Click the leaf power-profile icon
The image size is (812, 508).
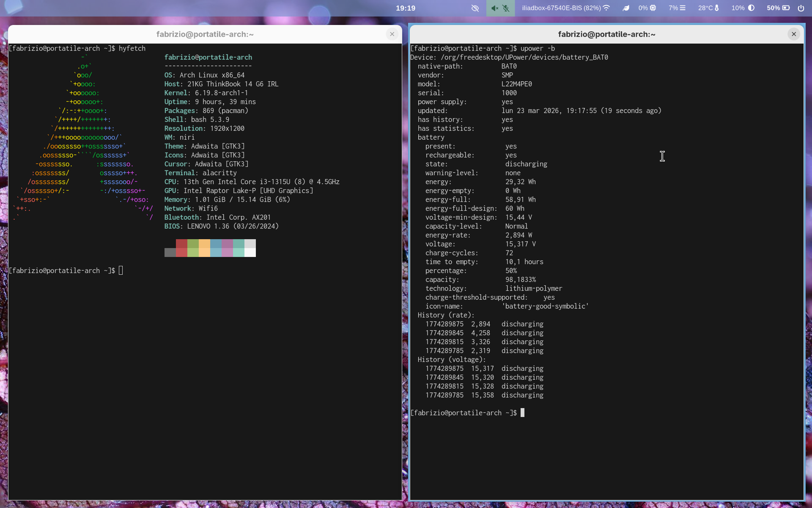(x=626, y=8)
